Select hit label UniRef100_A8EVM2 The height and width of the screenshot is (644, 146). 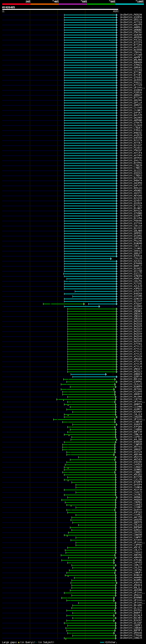click(x=131, y=555)
